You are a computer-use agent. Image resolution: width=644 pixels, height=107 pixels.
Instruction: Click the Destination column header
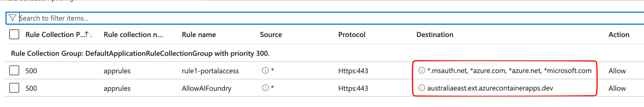pyautogui.click(x=435, y=35)
